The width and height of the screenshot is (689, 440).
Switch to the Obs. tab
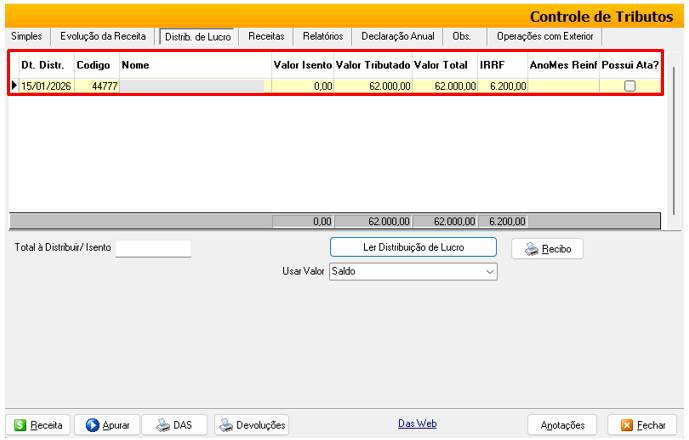pyautogui.click(x=462, y=36)
